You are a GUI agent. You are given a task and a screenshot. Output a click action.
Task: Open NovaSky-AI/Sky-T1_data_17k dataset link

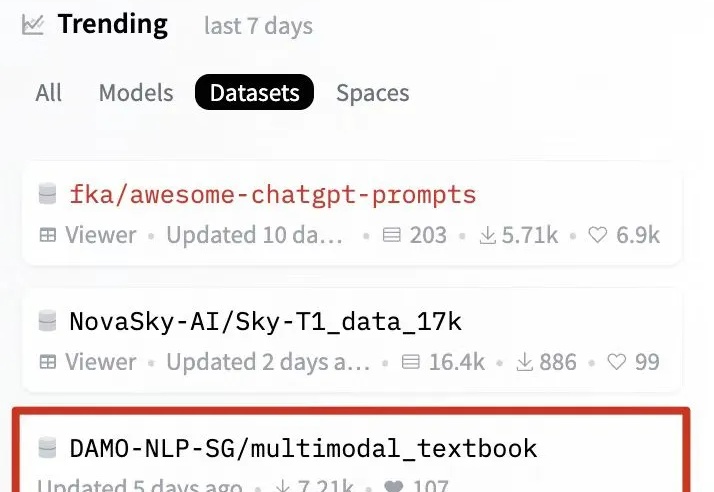(x=265, y=322)
